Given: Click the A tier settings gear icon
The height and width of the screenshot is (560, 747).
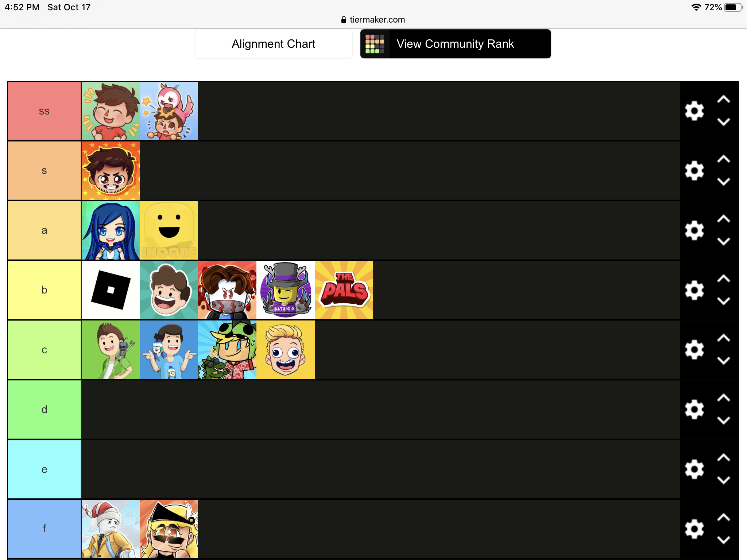Looking at the screenshot, I should point(695,230).
